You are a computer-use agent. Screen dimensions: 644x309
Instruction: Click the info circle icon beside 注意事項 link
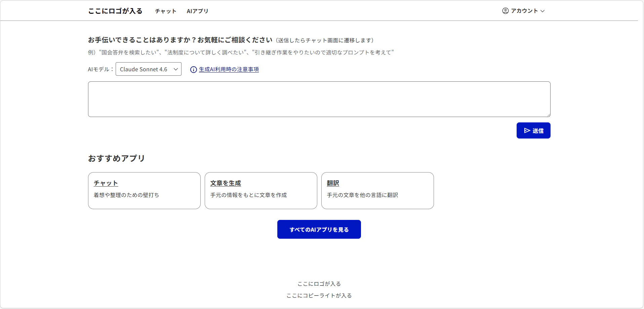194,70
